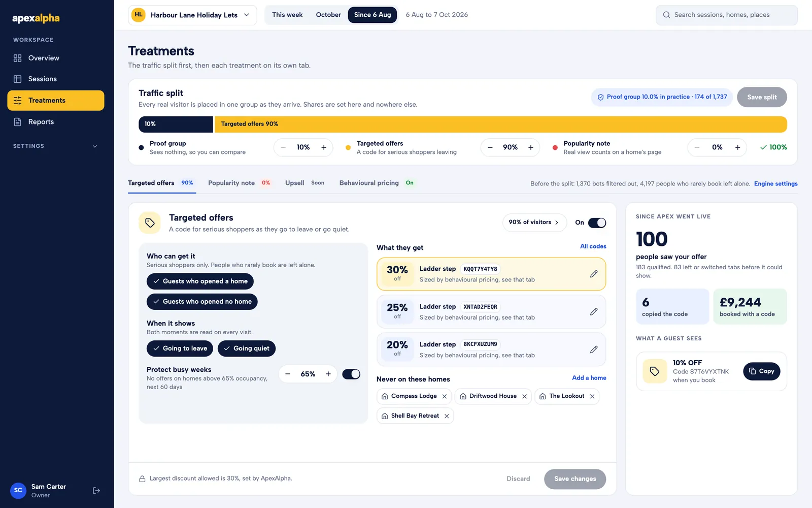812x508 pixels.
Task: Open Sessions from the sidebar icon
Action: (18, 79)
